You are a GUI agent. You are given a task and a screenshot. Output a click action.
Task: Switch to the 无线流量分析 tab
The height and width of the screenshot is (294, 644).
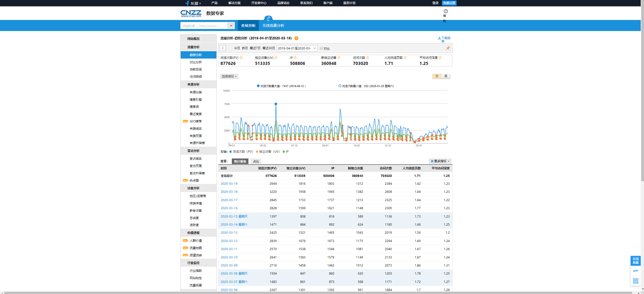273,25
